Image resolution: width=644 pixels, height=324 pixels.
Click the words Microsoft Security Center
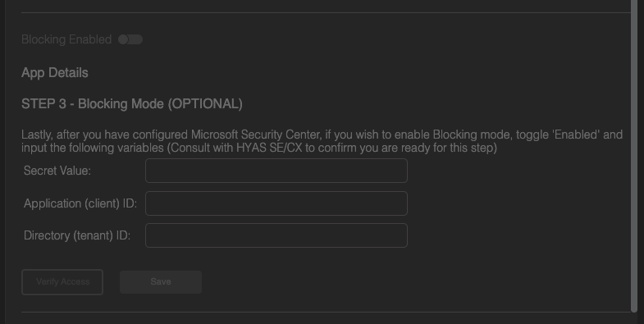(x=256, y=135)
